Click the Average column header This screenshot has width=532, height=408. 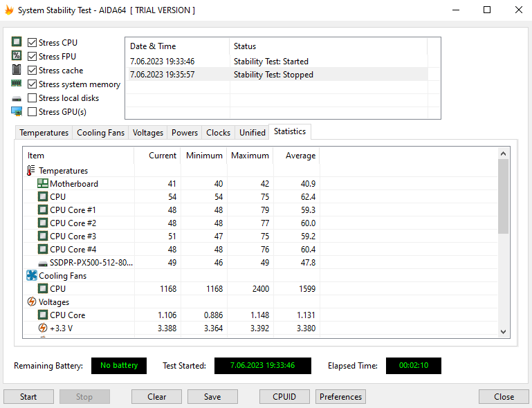297,156
